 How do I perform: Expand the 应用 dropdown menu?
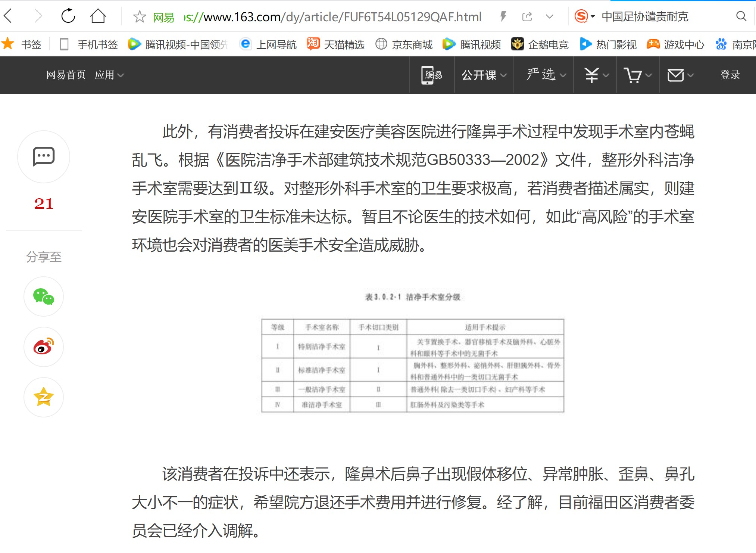point(109,75)
